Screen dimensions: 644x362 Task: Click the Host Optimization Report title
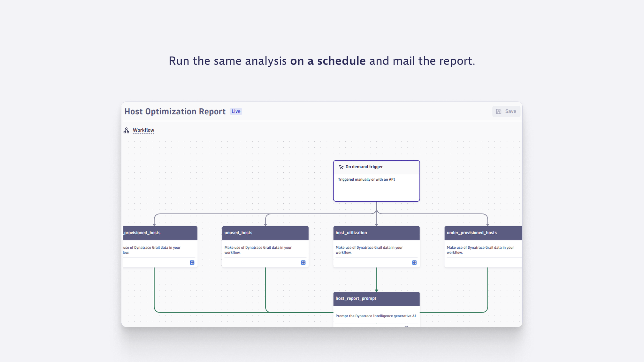pos(175,111)
